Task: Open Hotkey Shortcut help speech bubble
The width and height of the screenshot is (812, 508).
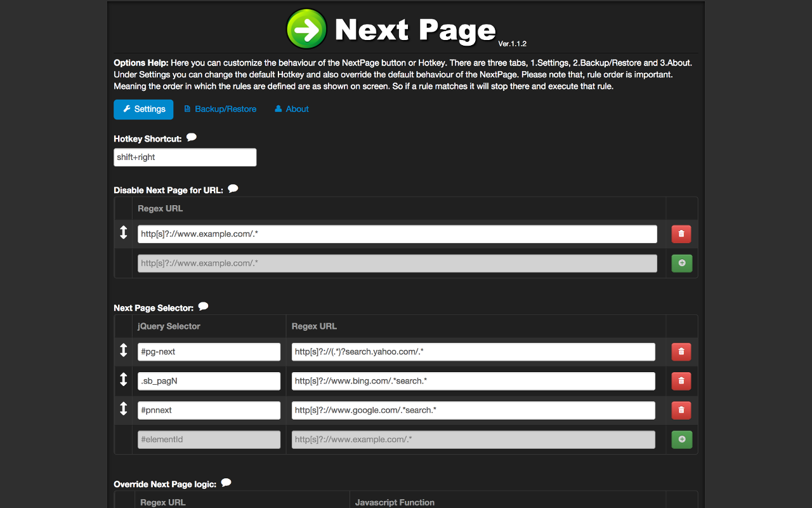Action: click(192, 137)
